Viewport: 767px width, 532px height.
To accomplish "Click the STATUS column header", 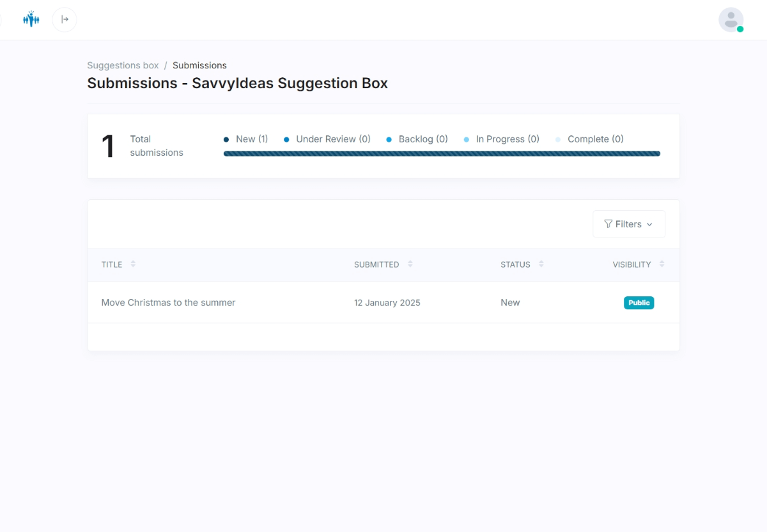I will click(x=515, y=264).
